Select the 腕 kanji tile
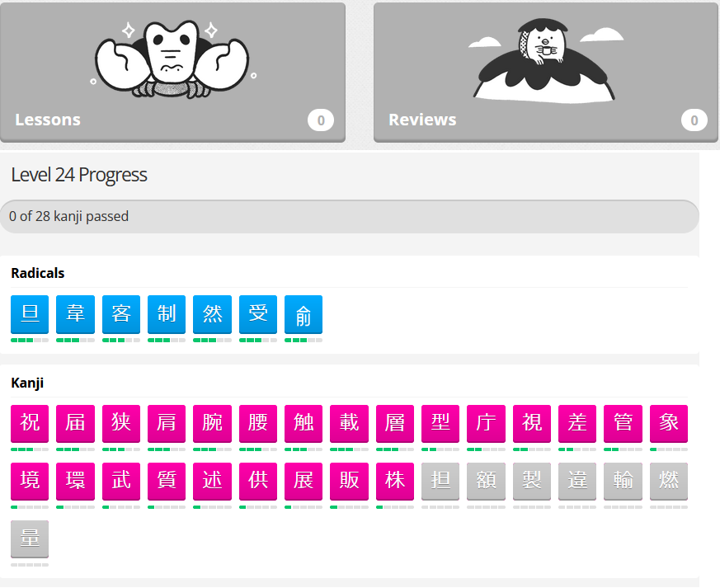Viewport: 720px width, 588px height. (212, 424)
